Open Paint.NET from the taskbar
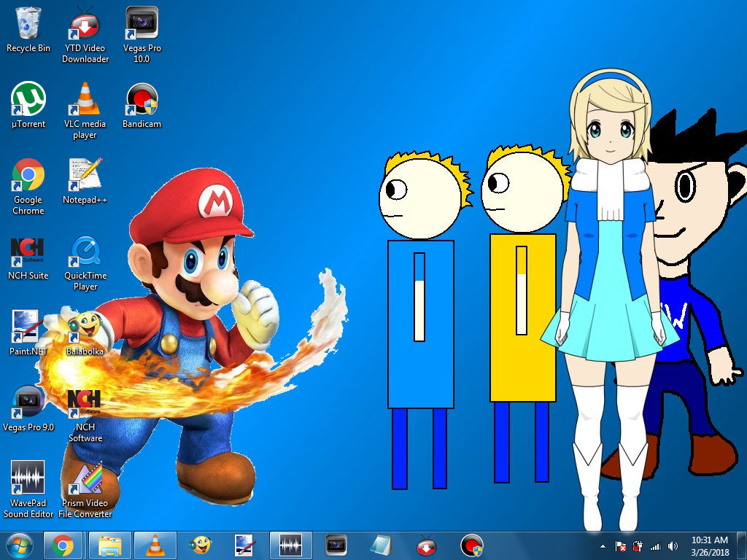The width and height of the screenshot is (747, 560). point(245,545)
